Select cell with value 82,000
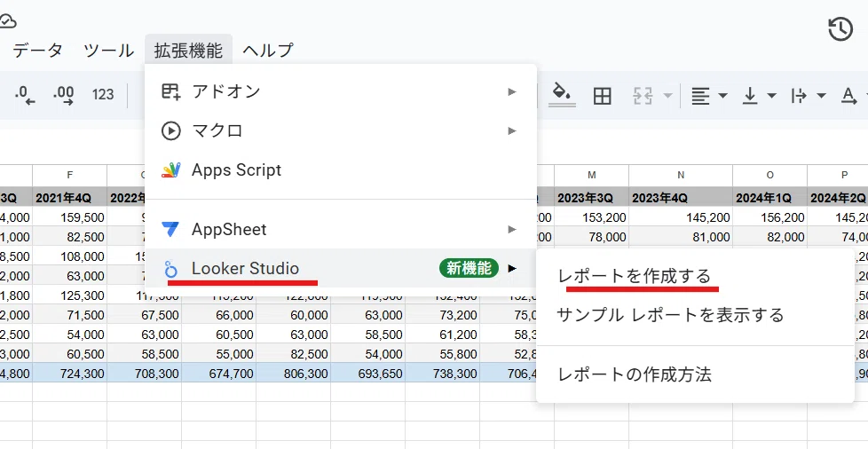Screen dimensions: 868x449 770,237
